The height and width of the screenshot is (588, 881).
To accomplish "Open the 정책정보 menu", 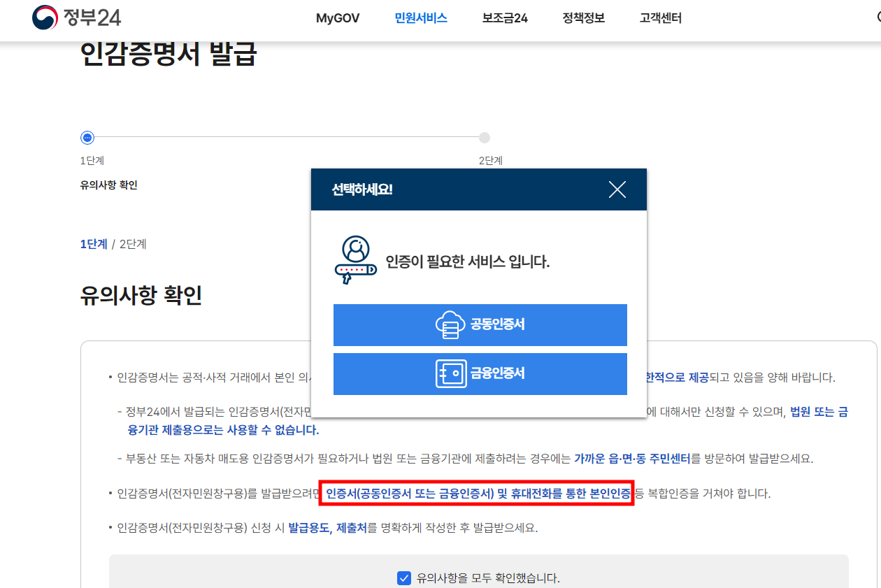I will [x=583, y=18].
